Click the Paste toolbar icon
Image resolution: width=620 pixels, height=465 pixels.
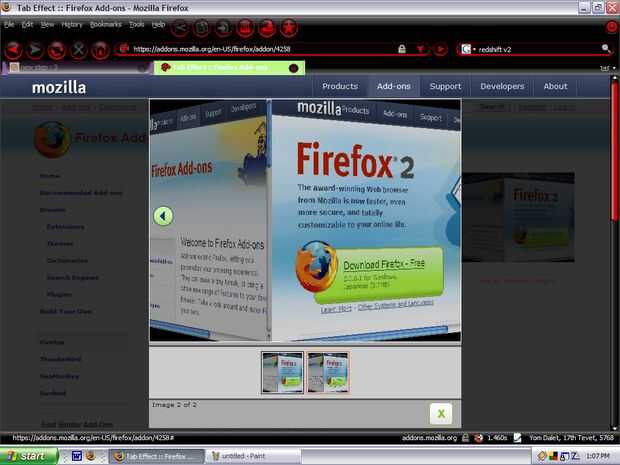click(x=223, y=28)
